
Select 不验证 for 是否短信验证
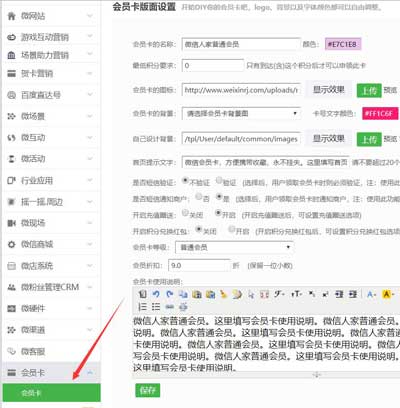point(185,181)
